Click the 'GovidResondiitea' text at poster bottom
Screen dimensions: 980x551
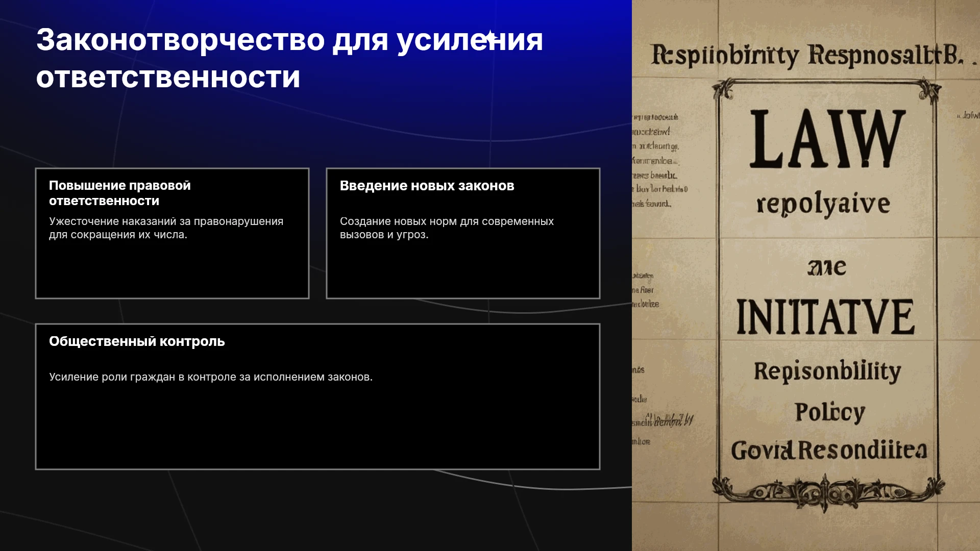[x=829, y=450]
